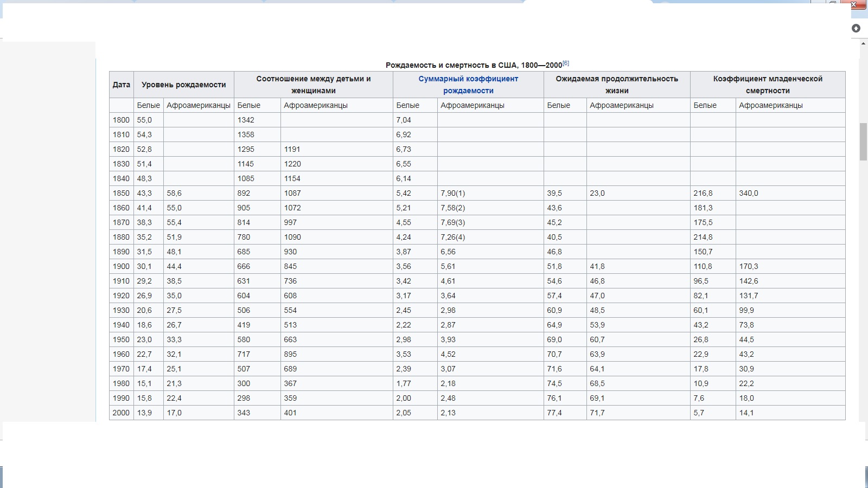Click value 7,04 in the 1800 row
Image resolution: width=868 pixels, height=488 pixels.
[404, 120]
